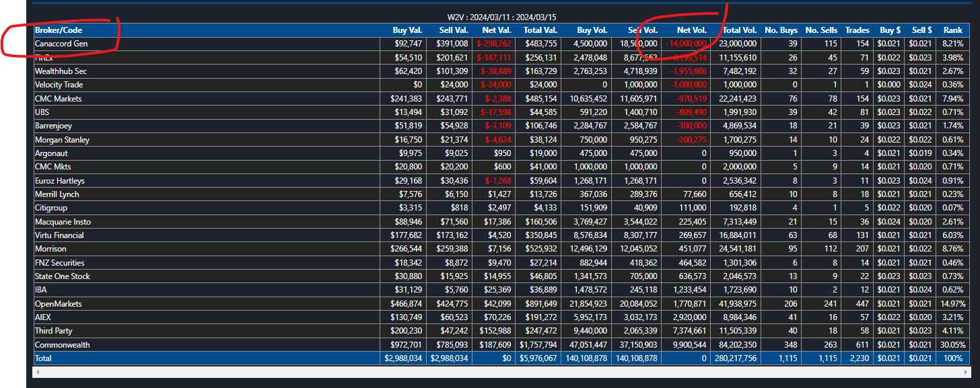Click Third Party's 7,374,661 net volume
980x388 pixels.
pos(689,331)
